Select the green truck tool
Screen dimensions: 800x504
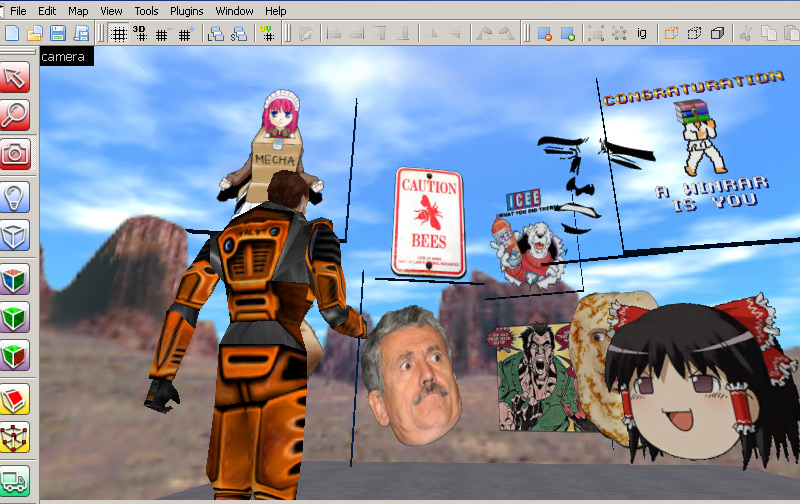pyautogui.click(x=15, y=481)
